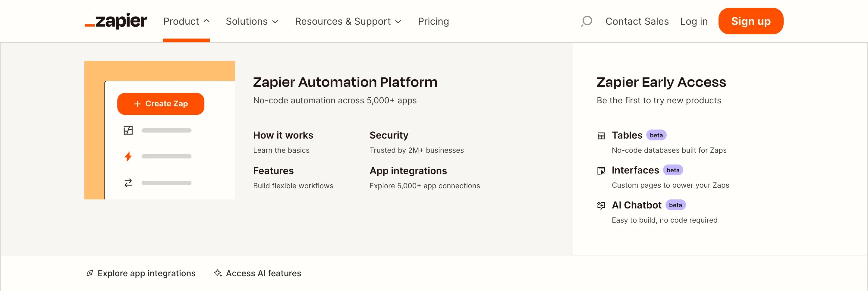Open AI Chatbot beta product

637,205
